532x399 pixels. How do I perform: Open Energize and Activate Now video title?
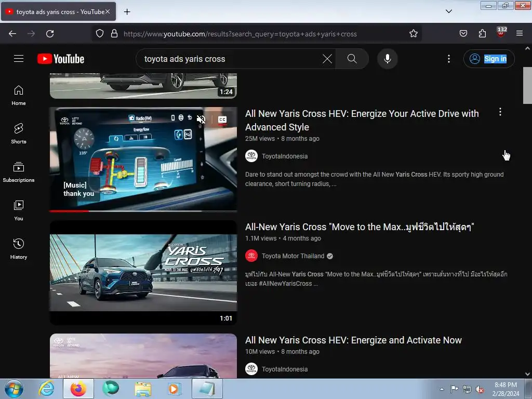(353, 340)
